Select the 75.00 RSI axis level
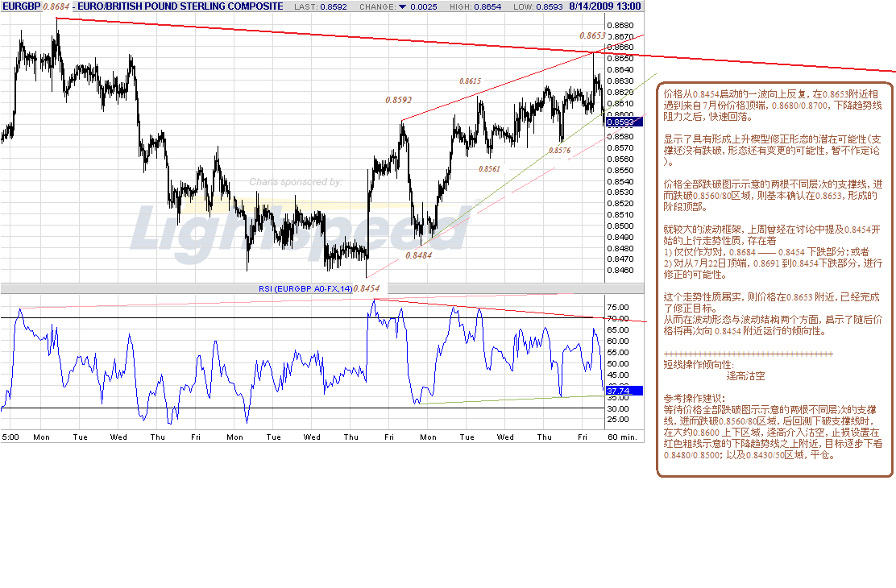This screenshot has height=588, width=896. [618, 308]
